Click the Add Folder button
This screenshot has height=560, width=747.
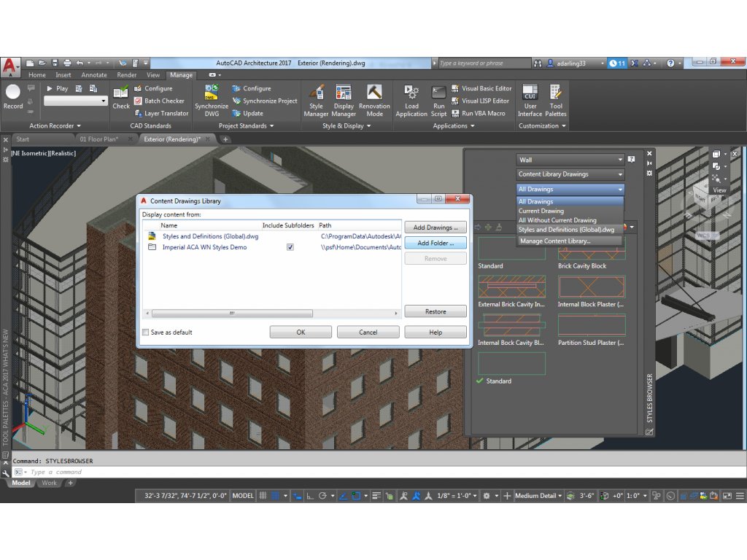(436, 243)
